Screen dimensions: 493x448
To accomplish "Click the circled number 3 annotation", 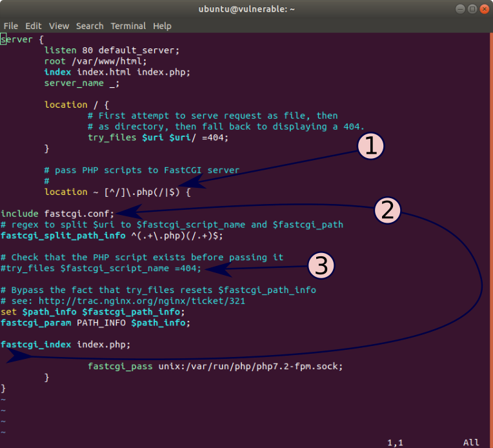I will tap(321, 265).
